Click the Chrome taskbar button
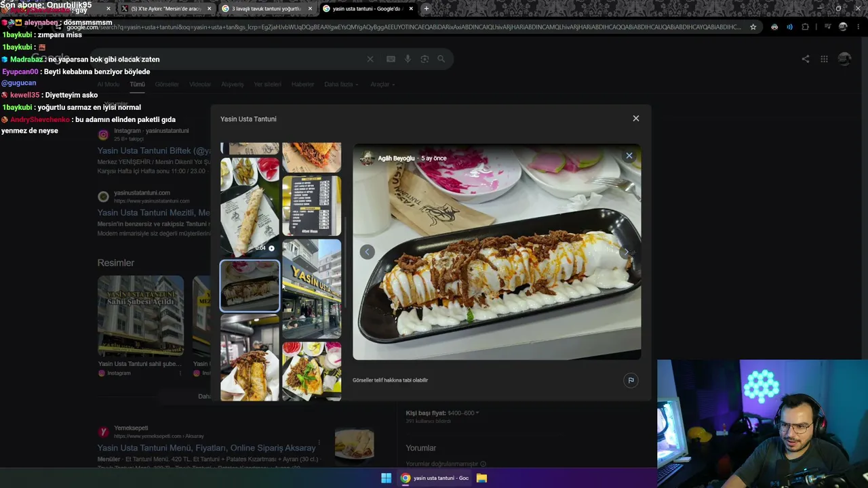 [435, 478]
